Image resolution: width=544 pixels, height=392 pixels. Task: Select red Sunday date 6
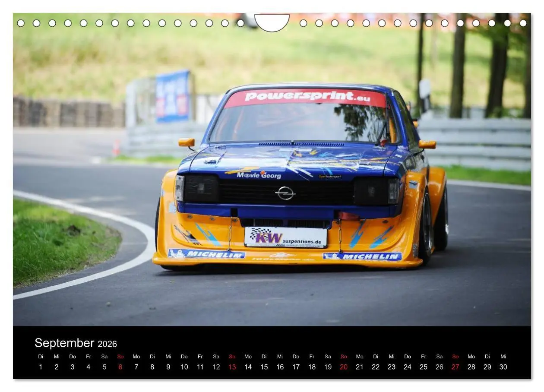point(120,367)
